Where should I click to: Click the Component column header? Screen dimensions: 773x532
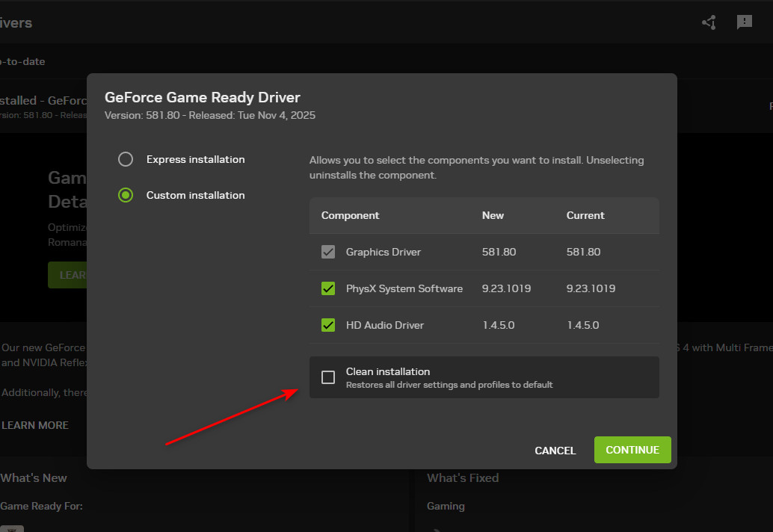coord(350,215)
